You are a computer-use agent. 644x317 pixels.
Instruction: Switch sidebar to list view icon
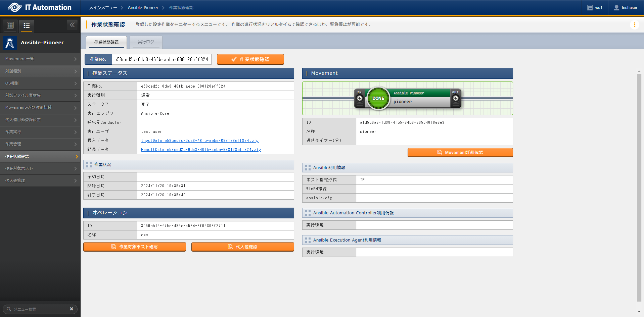pos(27,25)
